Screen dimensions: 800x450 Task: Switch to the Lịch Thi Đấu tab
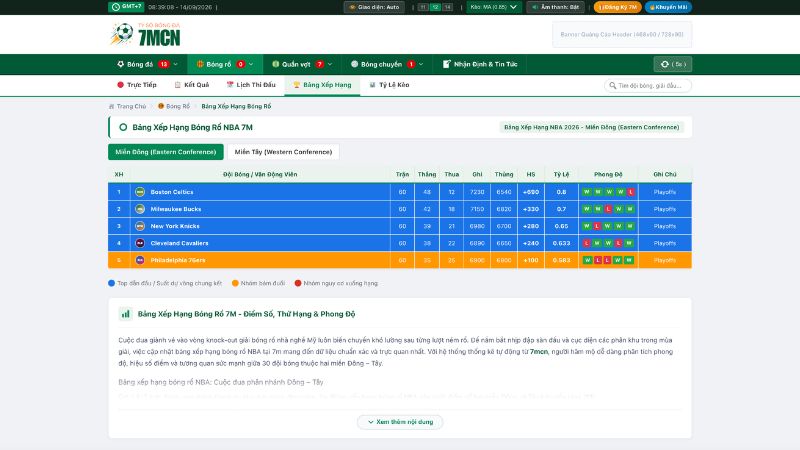coord(251,85)
